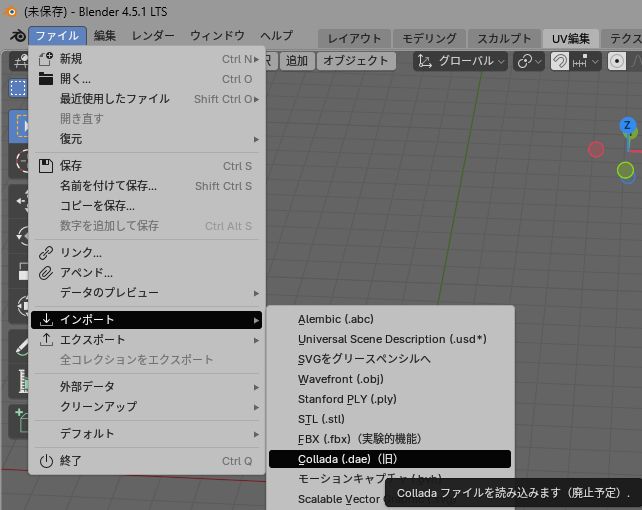642x510 pixels.
Task: Open the pivot point dropdown
Action: (529, 61)
